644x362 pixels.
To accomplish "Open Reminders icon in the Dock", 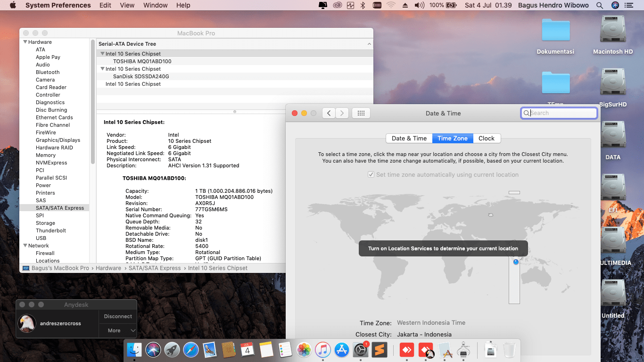I will coord(285,350).
